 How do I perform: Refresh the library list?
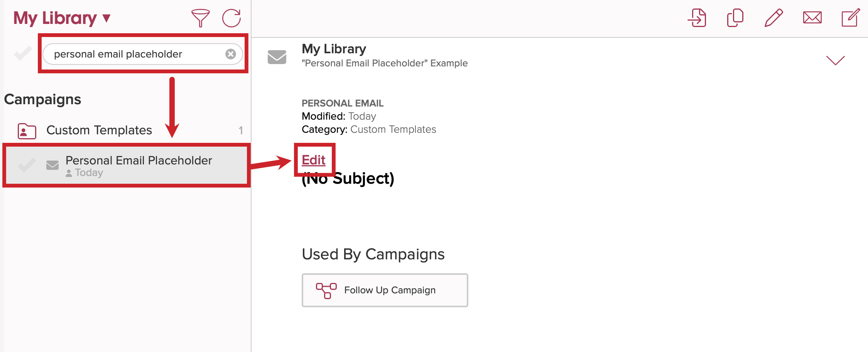(231, 18)
